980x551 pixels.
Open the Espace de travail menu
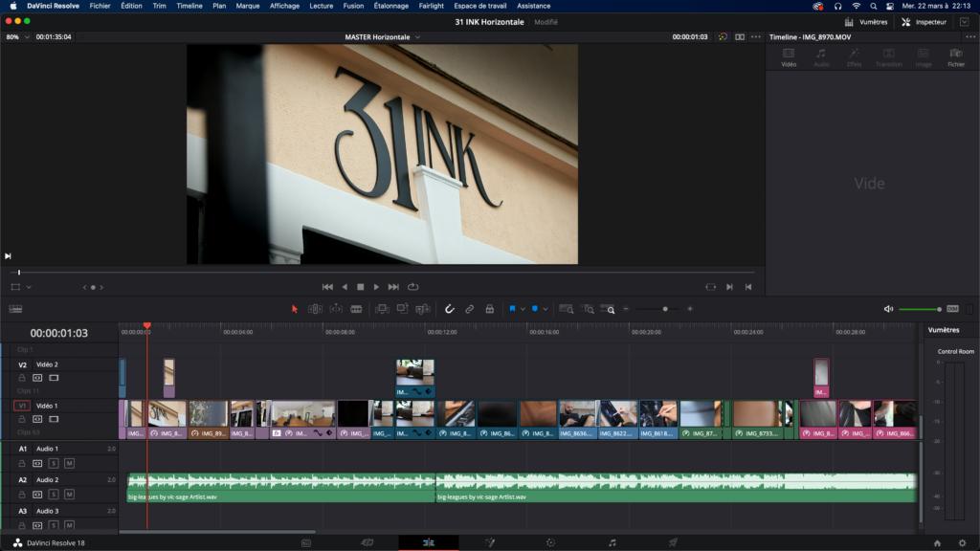(x=480, y=7)
